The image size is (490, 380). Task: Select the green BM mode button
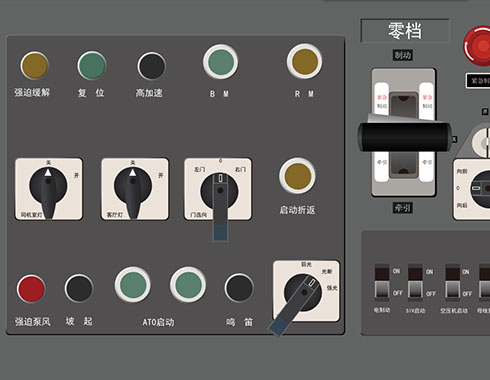coord(220,62)
